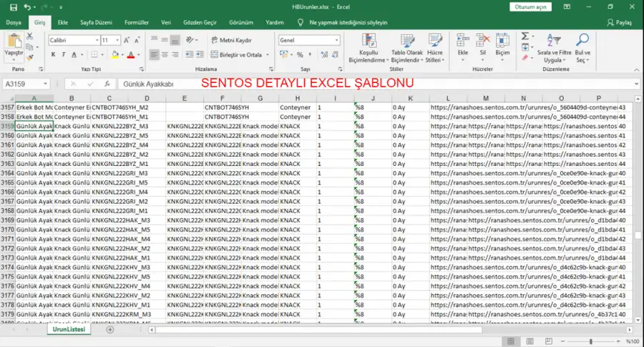Decrease font size with the smaller A

(x=137, y=40)
